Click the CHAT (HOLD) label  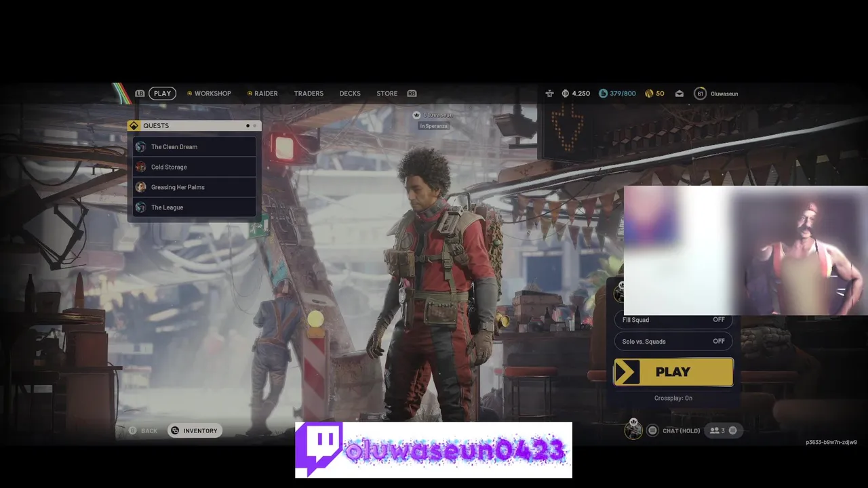click(x=681, y=430)
